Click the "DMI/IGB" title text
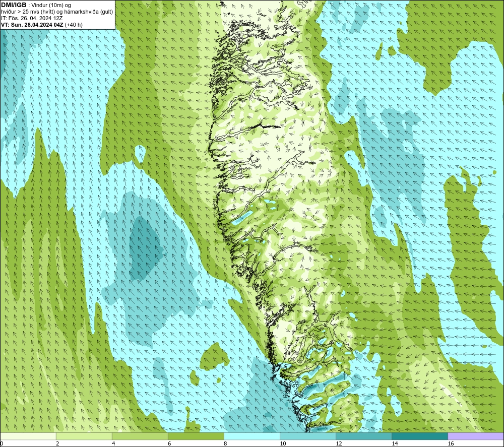The height and width of the screenshot is (447, 504). (x=14, y=5)
